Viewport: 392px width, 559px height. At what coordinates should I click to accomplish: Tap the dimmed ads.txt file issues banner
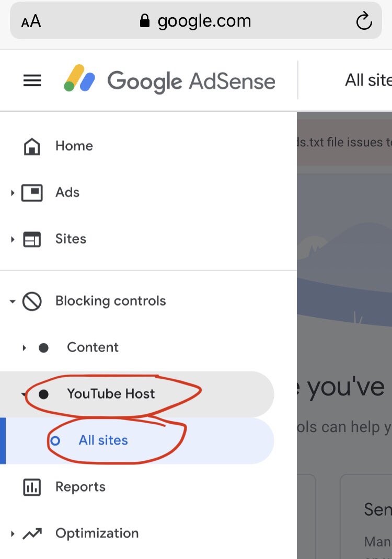click(x=344, y=142)
